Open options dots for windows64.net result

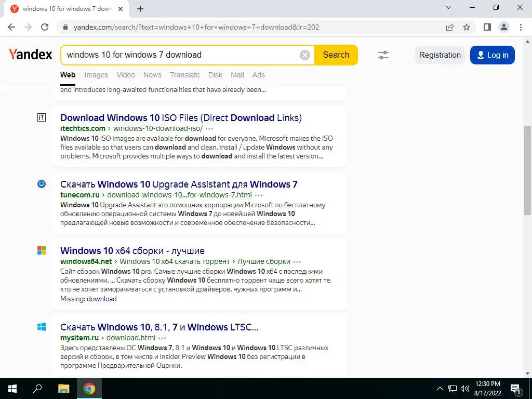(x=297, y=262)
